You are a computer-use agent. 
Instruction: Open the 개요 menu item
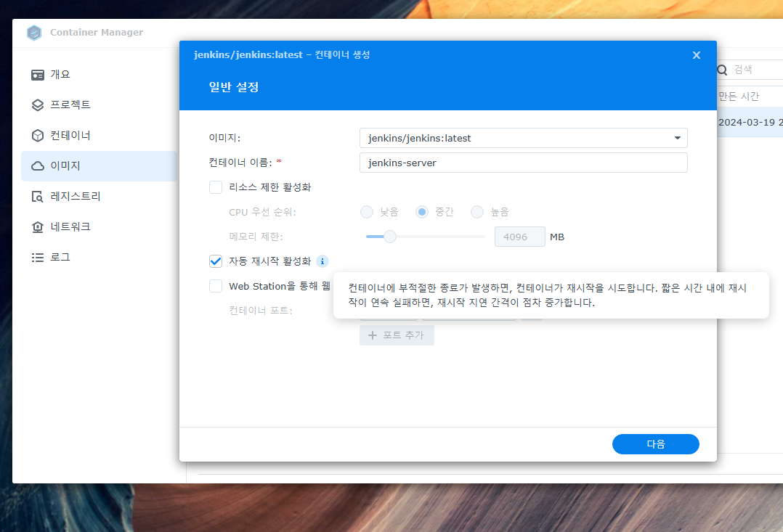[99, 74]
